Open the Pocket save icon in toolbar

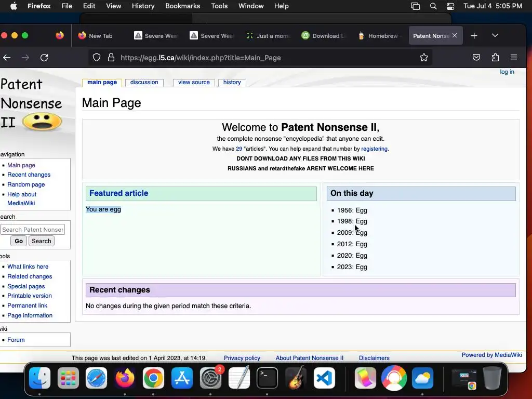tap(476, 57)
